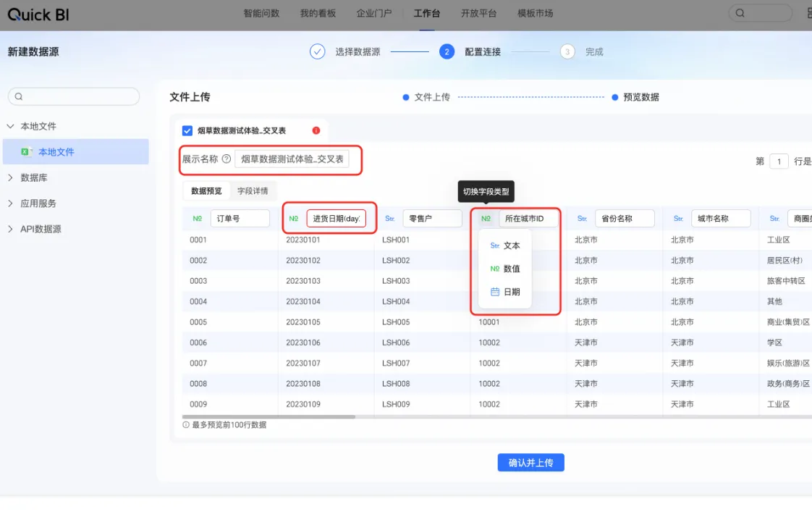Switch to the 字段详情 tab
Image resolution: width=812 pixels, height=512 pixels.
pos(253,190)
